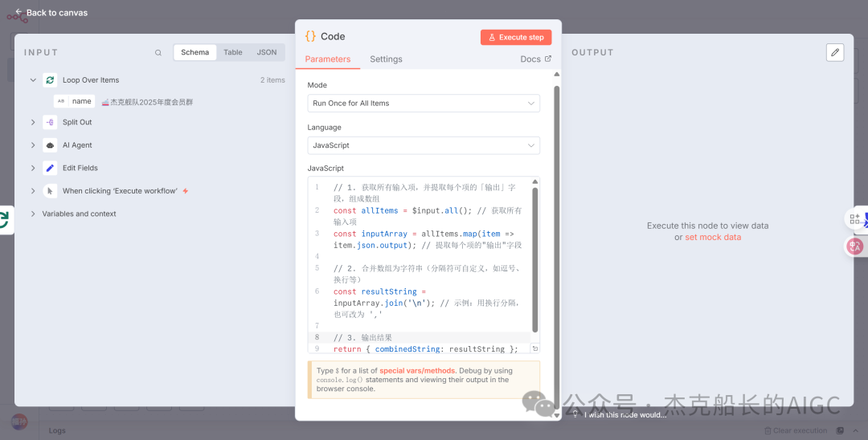Expand the Split Out node

pos(33,122)
